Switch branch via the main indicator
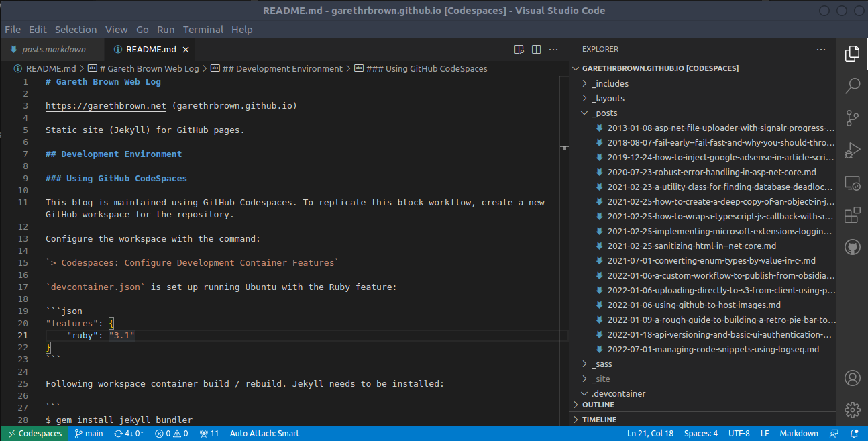The image size is (868, 441). (89, 434)
